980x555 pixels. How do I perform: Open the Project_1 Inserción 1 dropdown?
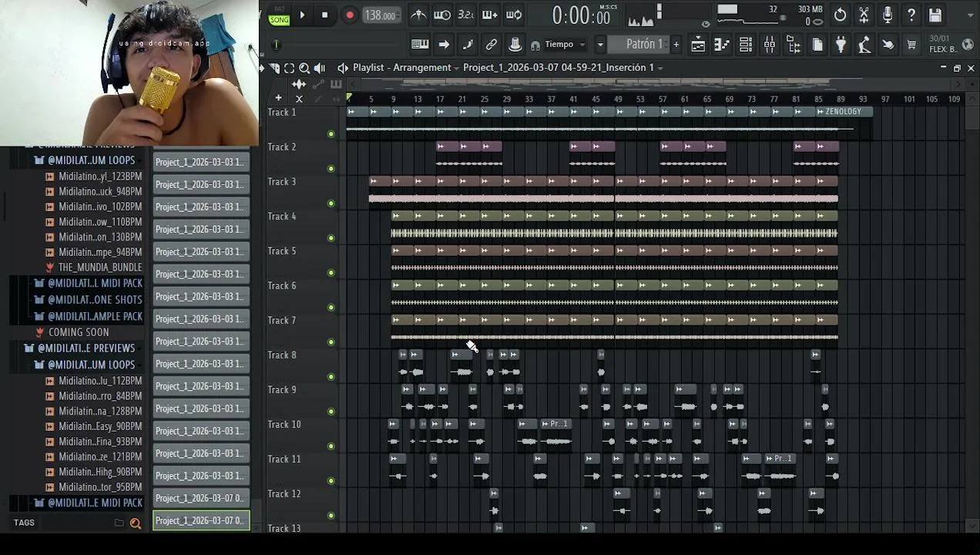(x=562, y=68)
